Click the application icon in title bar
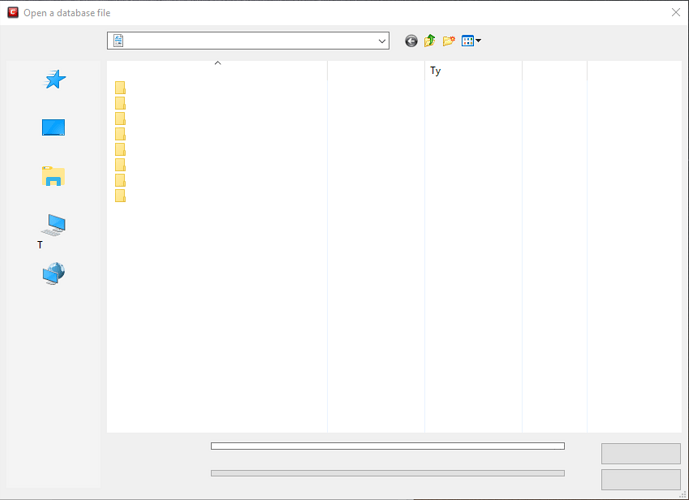Image resolution: width=689 pixels, height=500 pixels. click(x=13, y=12)
